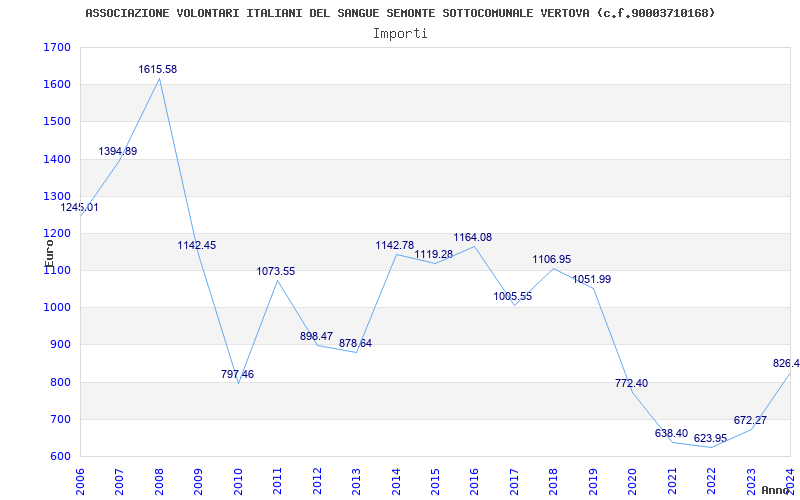Select the 1615.58 peak data label
800x500 pixels.
(158, 69)
